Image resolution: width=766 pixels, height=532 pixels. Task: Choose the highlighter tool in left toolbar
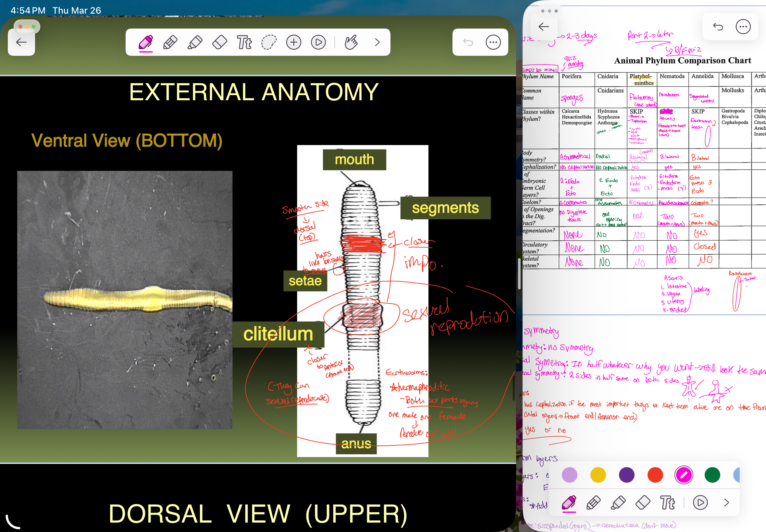click(x=195, y=42)
